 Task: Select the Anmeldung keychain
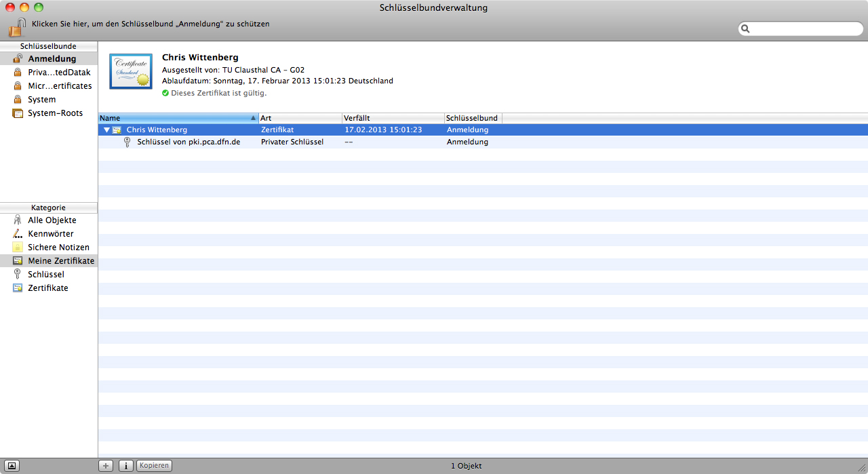click(x=52, y=59)
